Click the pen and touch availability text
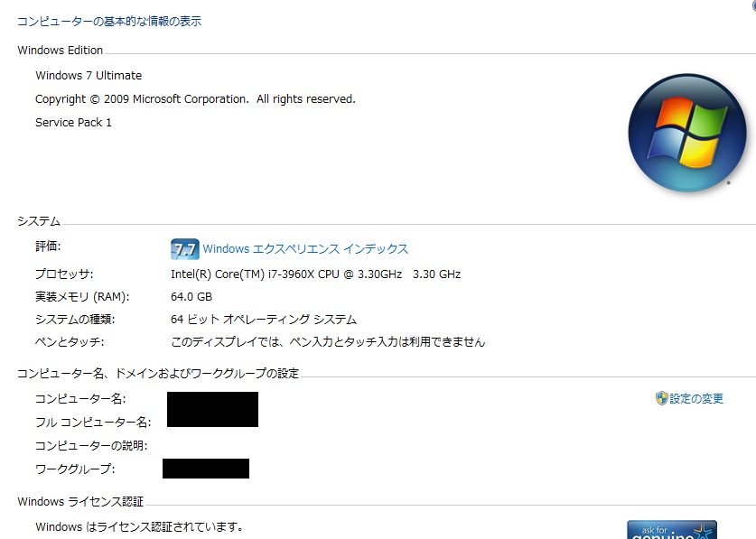756x539 pixels. (328, 342)
